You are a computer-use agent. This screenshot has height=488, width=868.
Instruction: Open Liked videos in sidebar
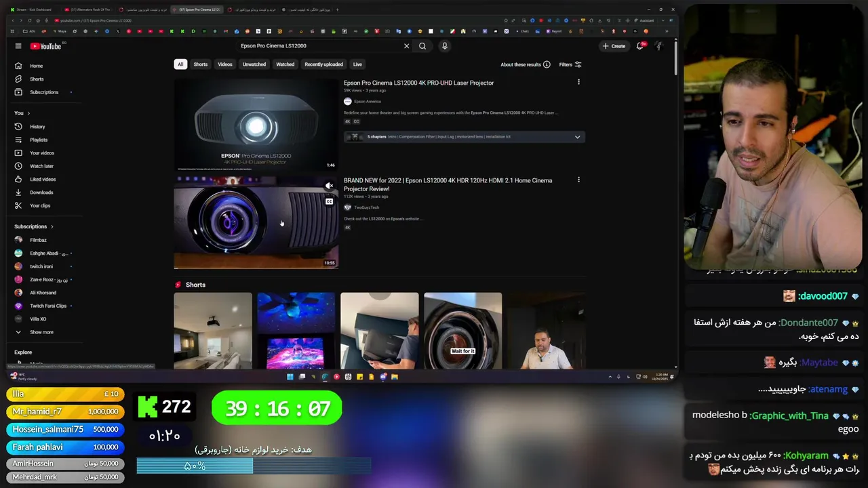click(x=43, y=180)
